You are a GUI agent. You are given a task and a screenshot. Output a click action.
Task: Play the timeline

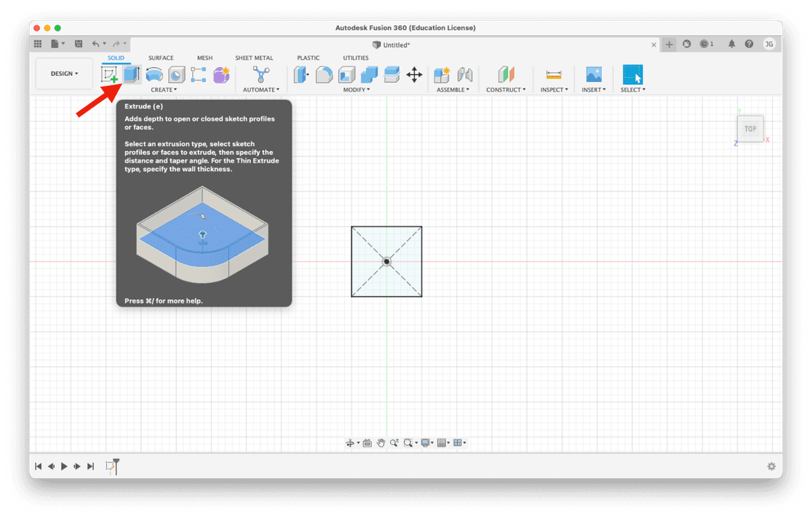tap(64, 467)
